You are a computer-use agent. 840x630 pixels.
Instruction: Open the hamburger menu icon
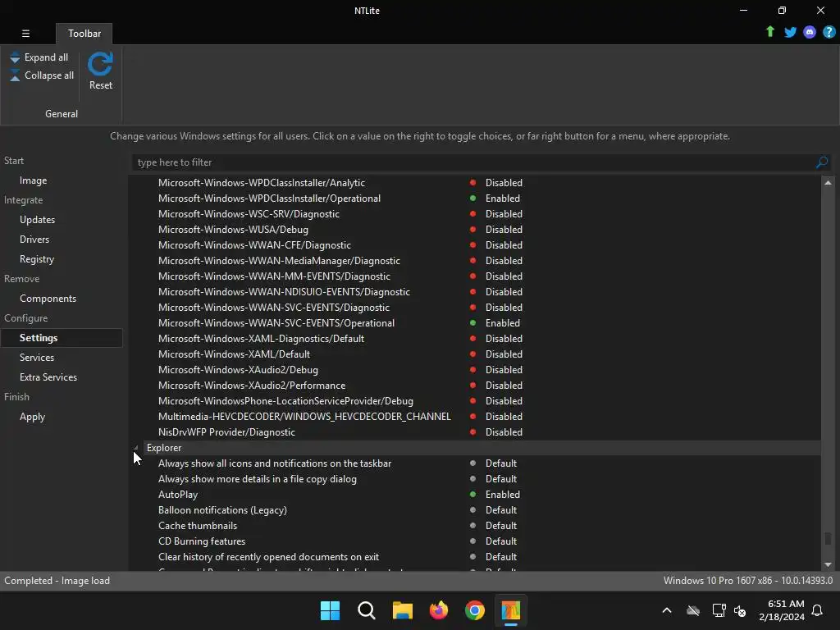click(25, 33)
